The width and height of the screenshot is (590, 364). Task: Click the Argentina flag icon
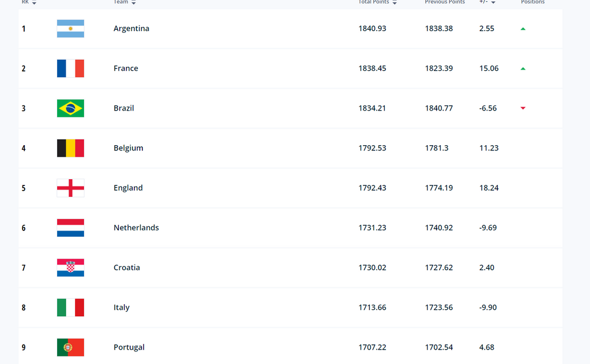(x=70, y=29)
